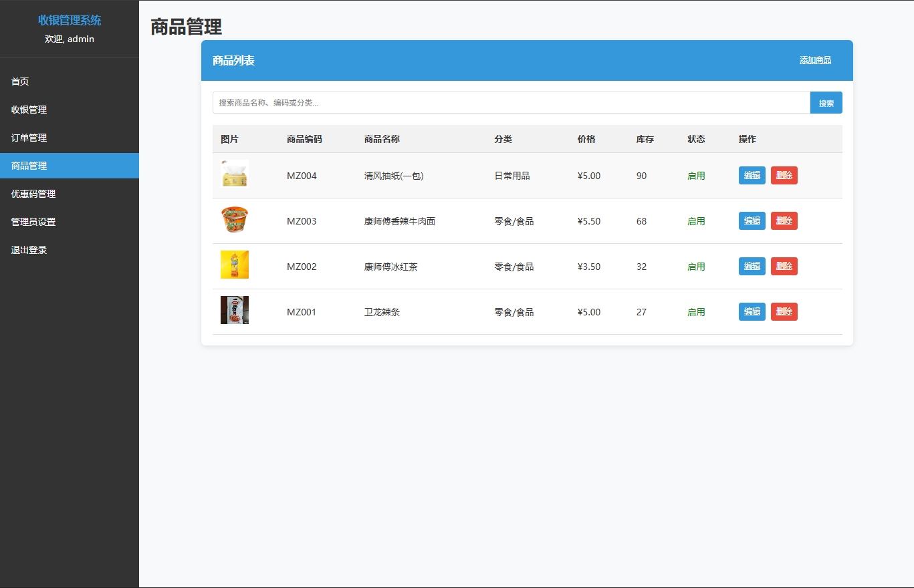Focus the product search input field
The width and height of the screenshot is (914, 588).
511,103
